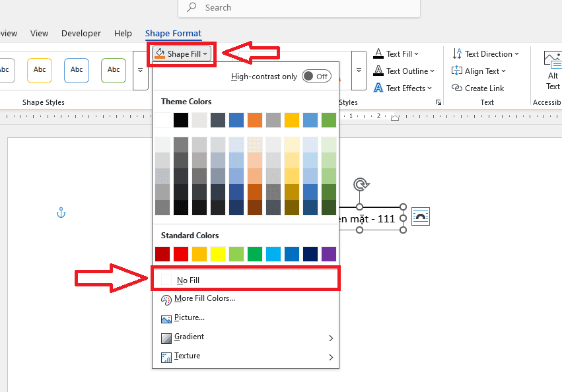Open Text Effects options
Screen dimensions: 562x392
pyautogui.click(x=403, y=88)
